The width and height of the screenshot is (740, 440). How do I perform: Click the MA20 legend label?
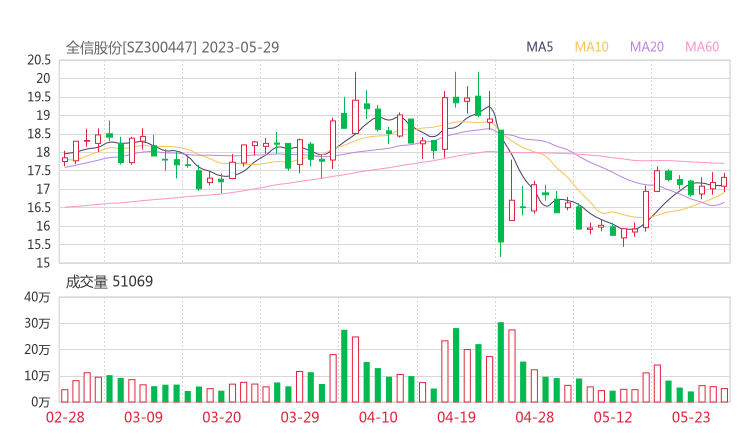[x=647, y=47]
